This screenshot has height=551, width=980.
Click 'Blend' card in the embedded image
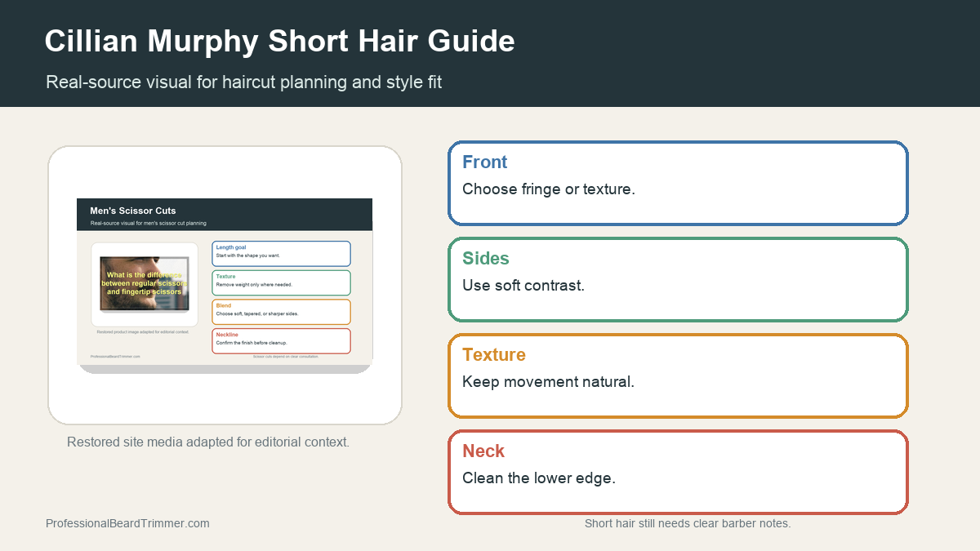click(281, 312)
